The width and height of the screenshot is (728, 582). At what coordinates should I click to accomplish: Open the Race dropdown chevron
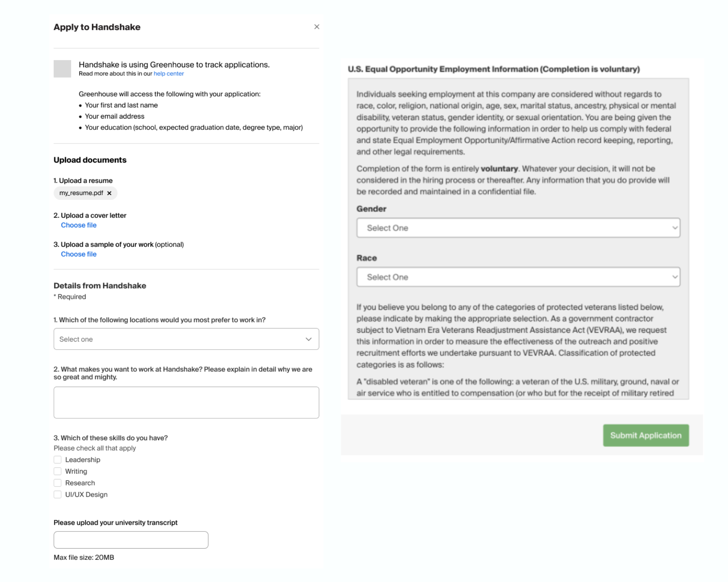pos(674,277)
